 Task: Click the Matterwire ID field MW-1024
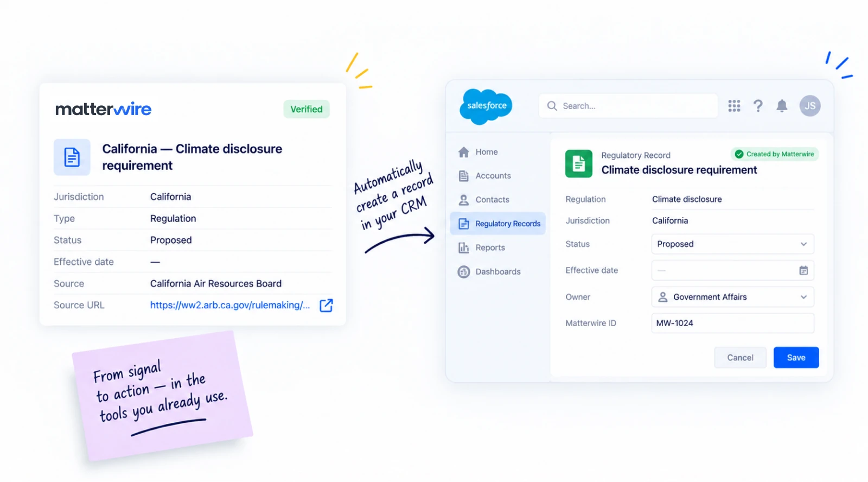pyautogui.click(x=732, y=323)
